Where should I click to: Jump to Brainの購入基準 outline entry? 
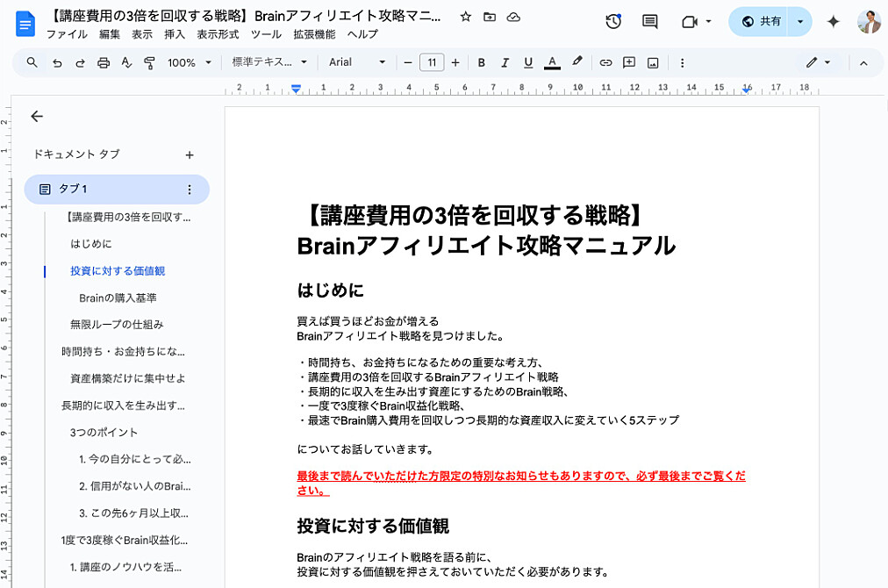118,298
